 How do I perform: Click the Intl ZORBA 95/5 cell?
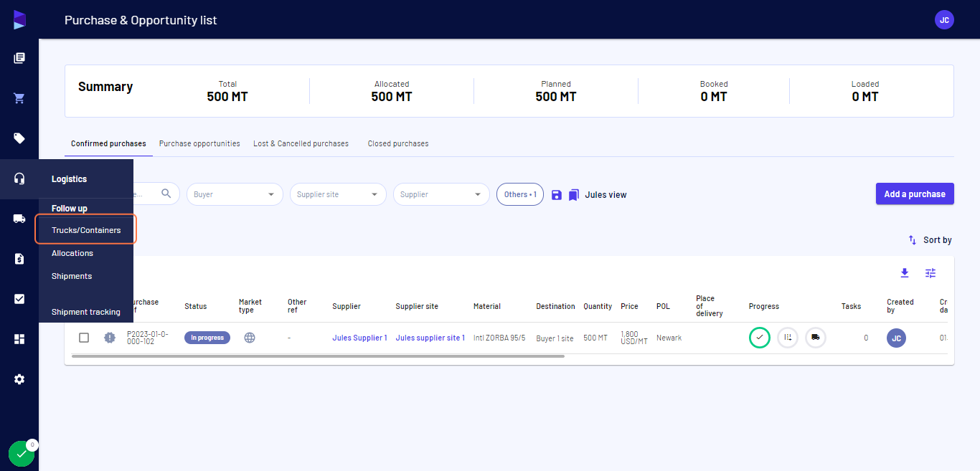[x=499, y=338]
